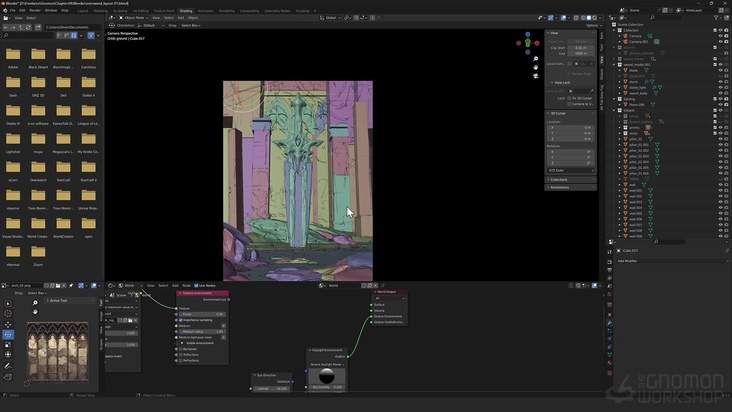Open the File menu
The width and height of the screenshot is (732, 412).
click(x=13, y=10)
